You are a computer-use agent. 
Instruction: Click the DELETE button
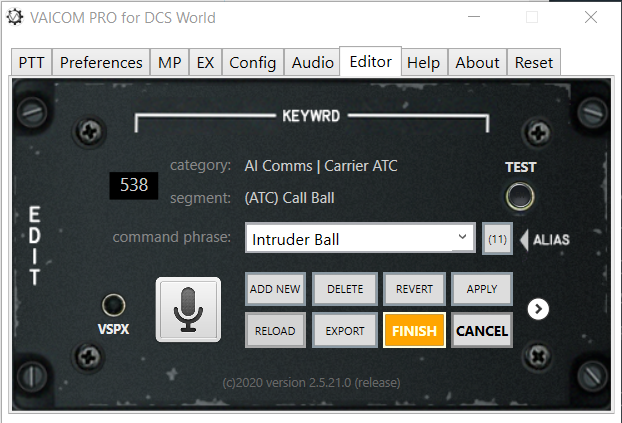coord(345,289)
